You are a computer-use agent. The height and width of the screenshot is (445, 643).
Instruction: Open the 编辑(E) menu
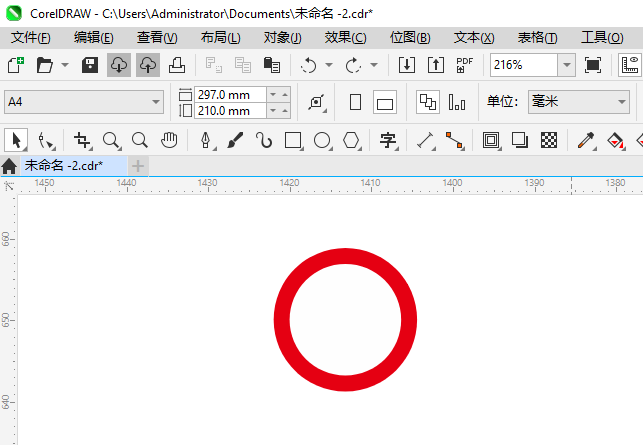pyautogui.click(x=93, y=38)
